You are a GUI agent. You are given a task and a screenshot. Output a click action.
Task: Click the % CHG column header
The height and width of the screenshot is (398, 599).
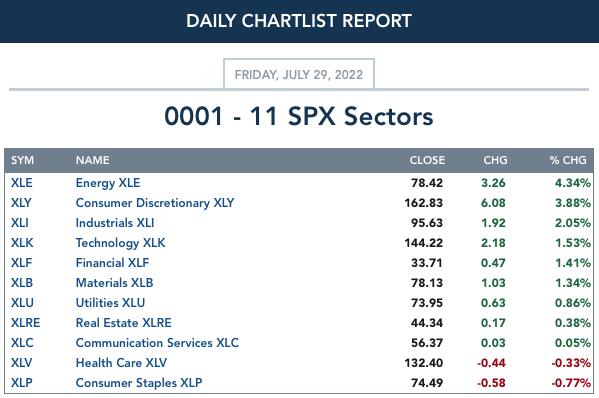pos(568,160)
